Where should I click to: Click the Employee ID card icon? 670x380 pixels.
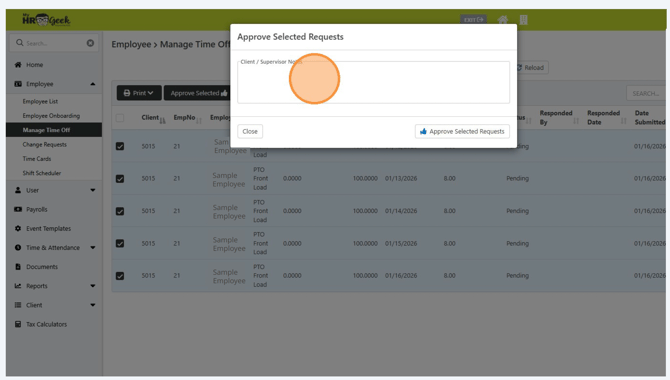(x=18, y=84)
